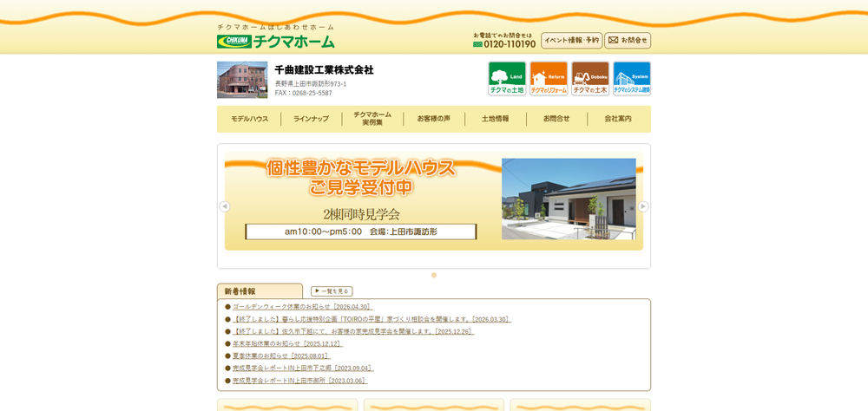Click the address 長野県上田市諏訪形973-1
Viewport: 868px width, 411px height.
click(x=311, y=84)
